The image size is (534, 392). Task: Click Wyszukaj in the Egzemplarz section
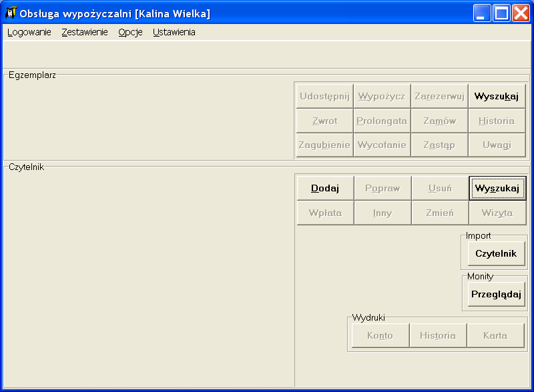[x=497, y=96]
